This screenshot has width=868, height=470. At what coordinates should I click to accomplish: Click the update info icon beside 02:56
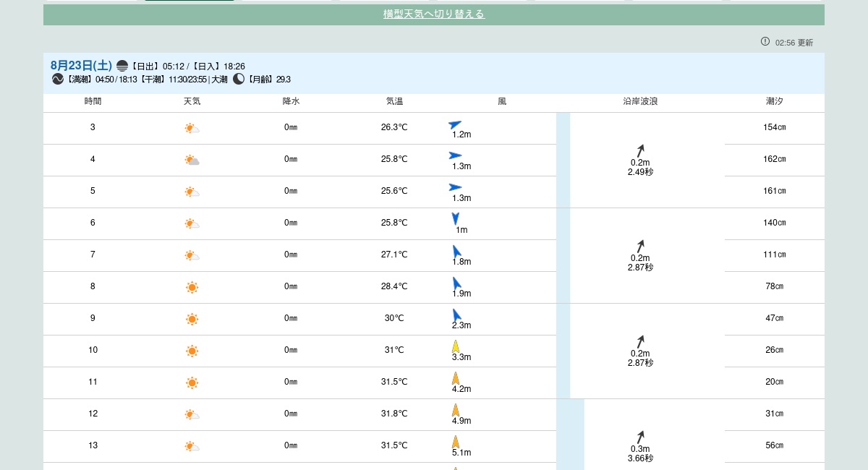click(765, 42)
